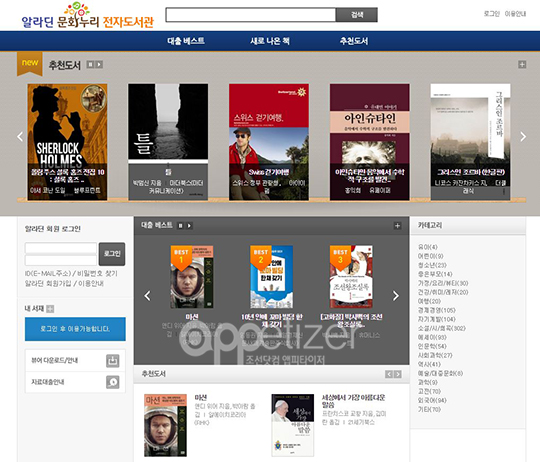The width and height of the screenshot is (540, 462).
Task: Open the 추천도서 menu in navigation bar
Action: tap(354, 41)
